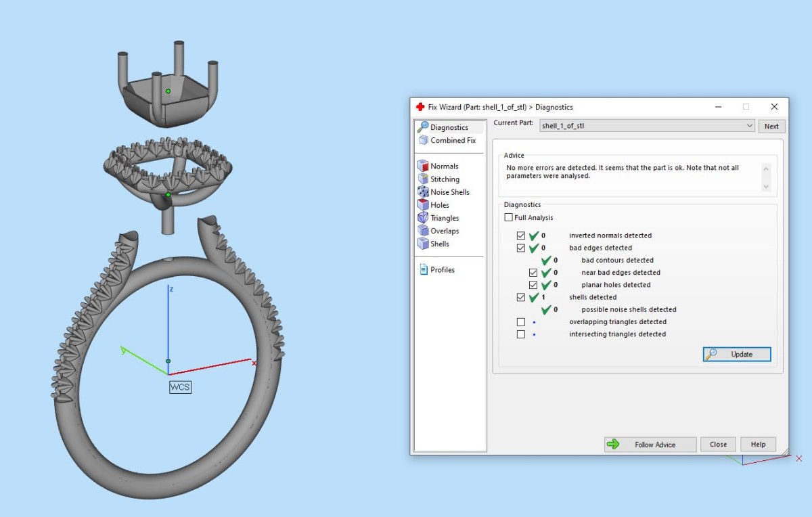812x517 pixels.
Task: Uncheck inverted normals detected checkbox
Action: (x=520, y=235)
